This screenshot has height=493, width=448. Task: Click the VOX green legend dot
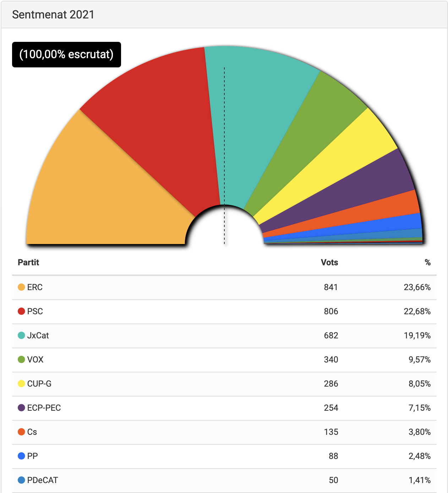21,360
